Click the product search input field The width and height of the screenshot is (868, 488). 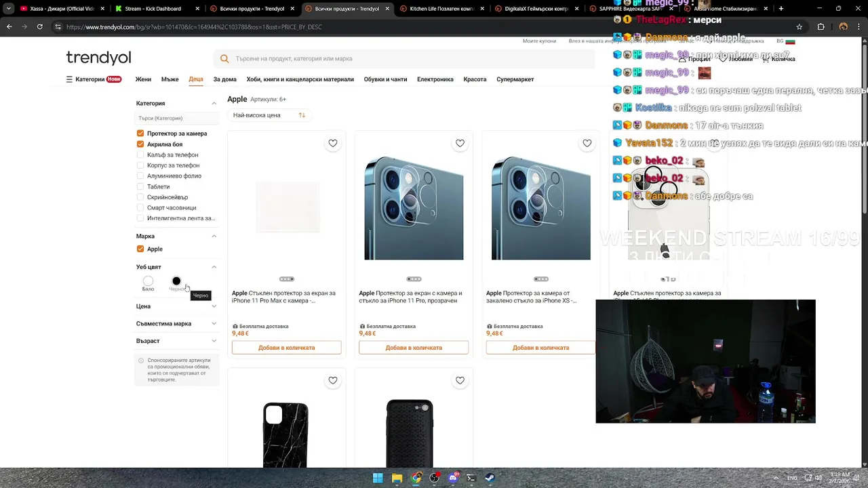click(x=404, y=59)
